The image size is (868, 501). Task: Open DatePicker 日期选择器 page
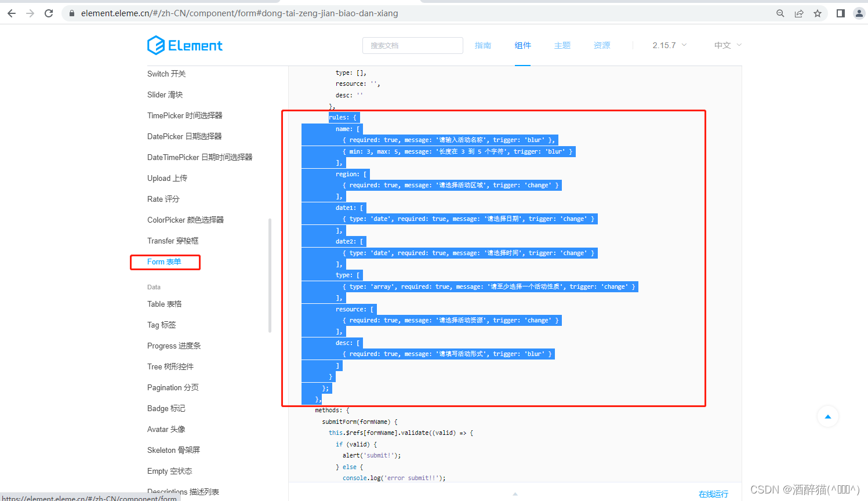(184, 136)
